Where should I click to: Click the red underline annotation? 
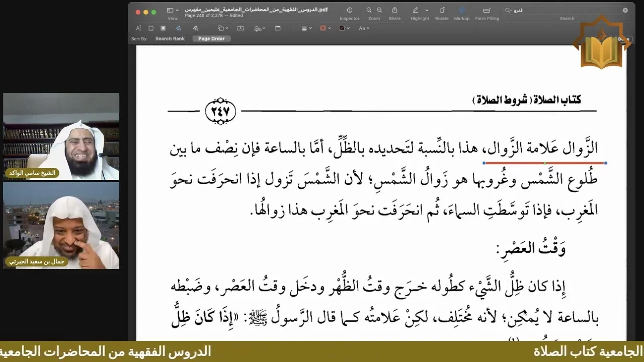coord(545,163)
